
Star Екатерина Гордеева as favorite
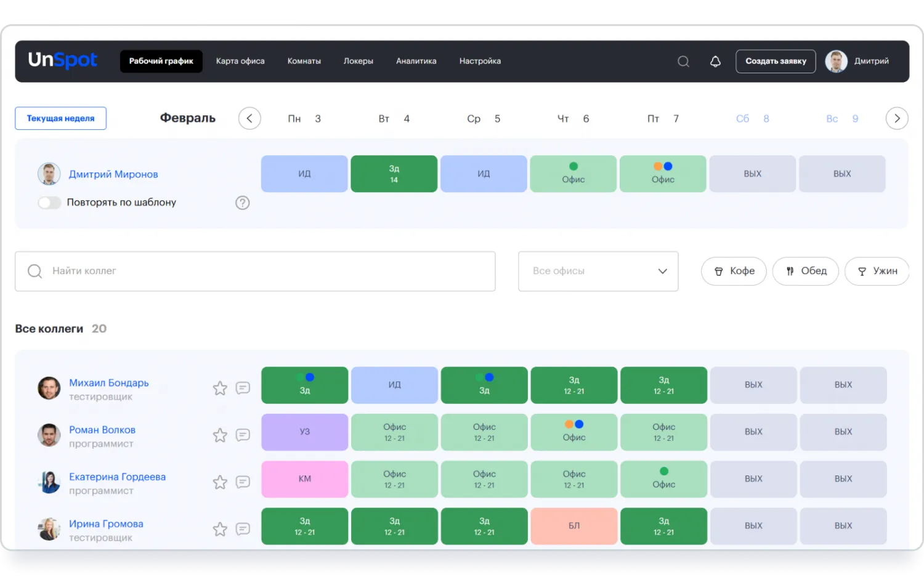coord(220,482)
